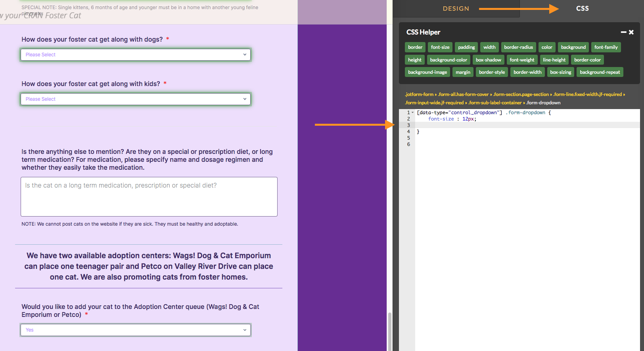
Task: Switch to the CSS tab
Action: pyautogui.click(x=582, y=8)
